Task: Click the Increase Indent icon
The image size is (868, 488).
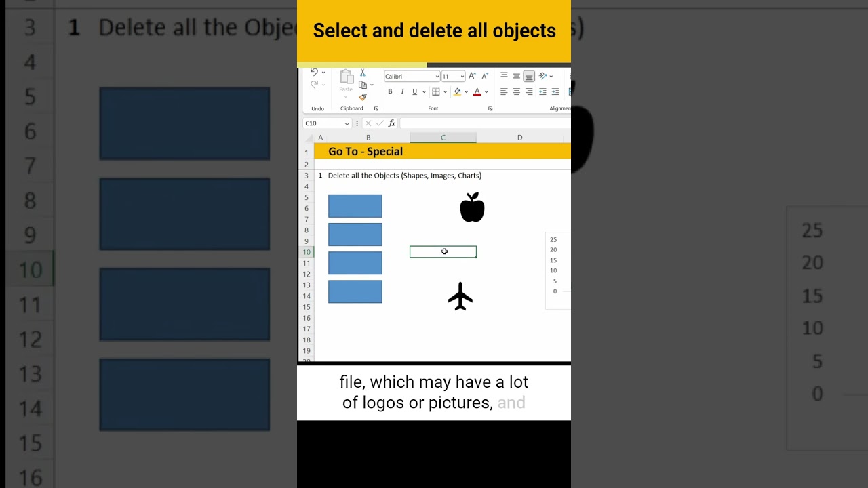Action: [x=555, y=91]
